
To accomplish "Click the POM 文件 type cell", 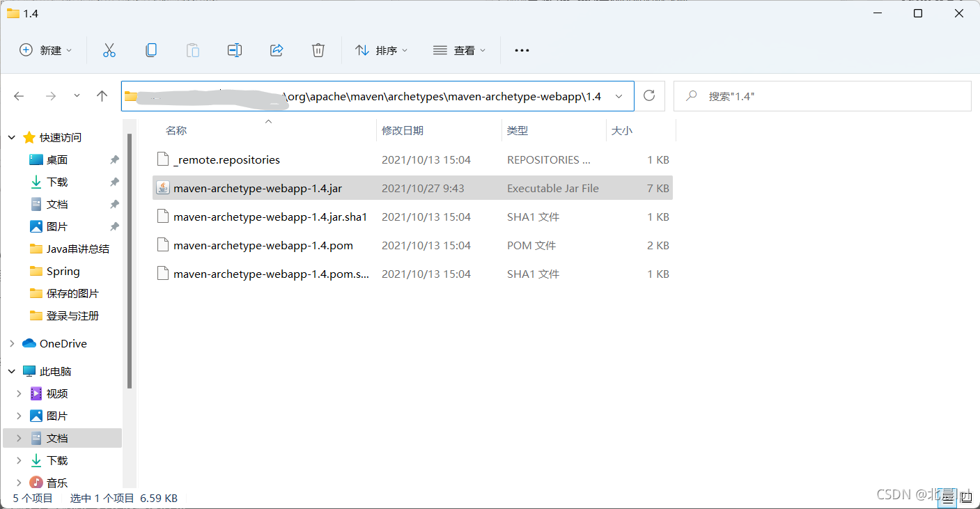I will point(531,245).
